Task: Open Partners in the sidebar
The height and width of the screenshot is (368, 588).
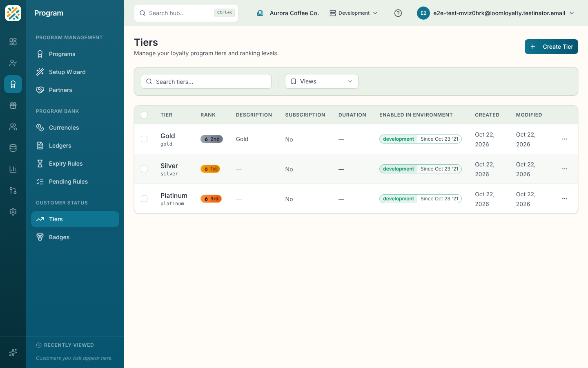Action: tap(75, 90)
